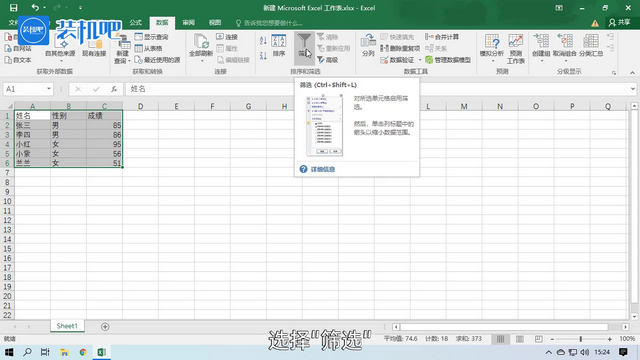Viewport: 640px width, 360px height.
Task: Click the Undo arrow icon
Action: coord(35,7)
